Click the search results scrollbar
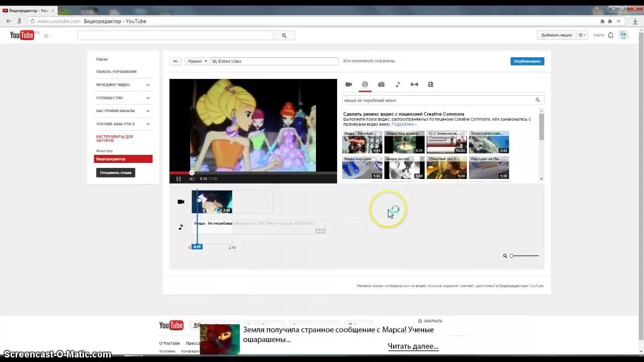Image resolution: width=644 pixels, height=362 pixels. (541, 127)
